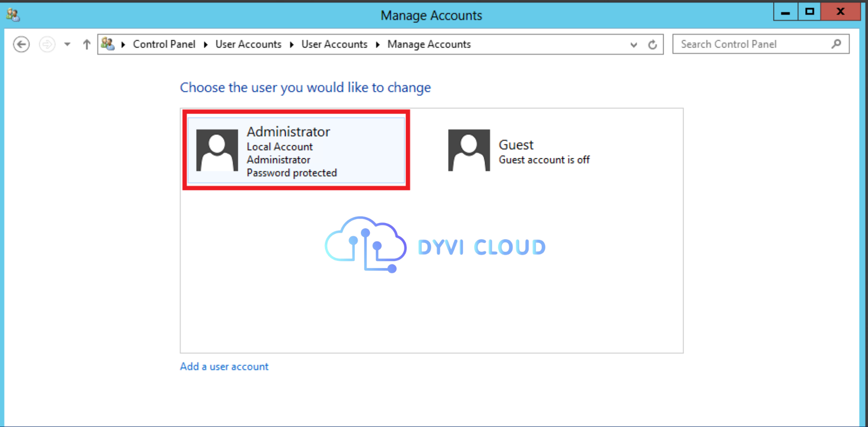Open the recent pages dropdown arrow

pyautogui.click(x=67, y=44)
